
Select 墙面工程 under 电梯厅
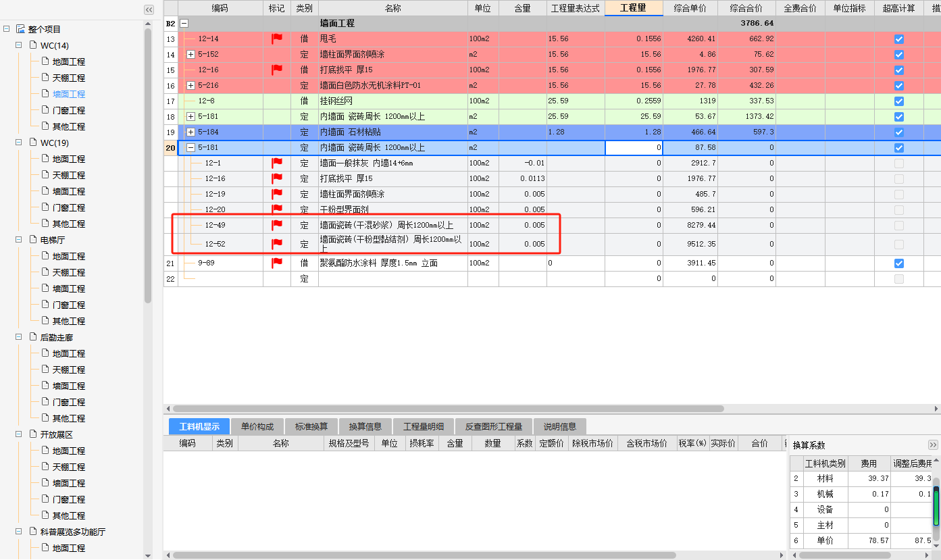pos(69,288)
